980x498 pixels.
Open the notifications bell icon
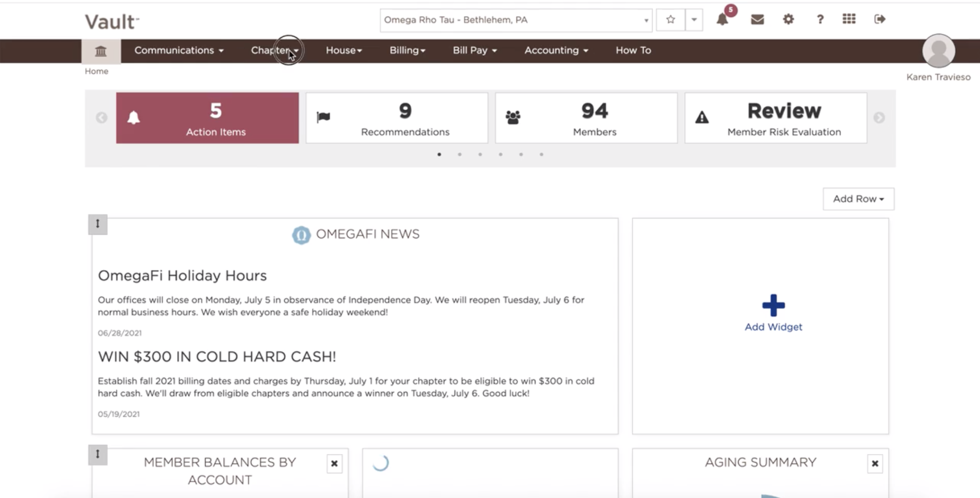(722, 19)
